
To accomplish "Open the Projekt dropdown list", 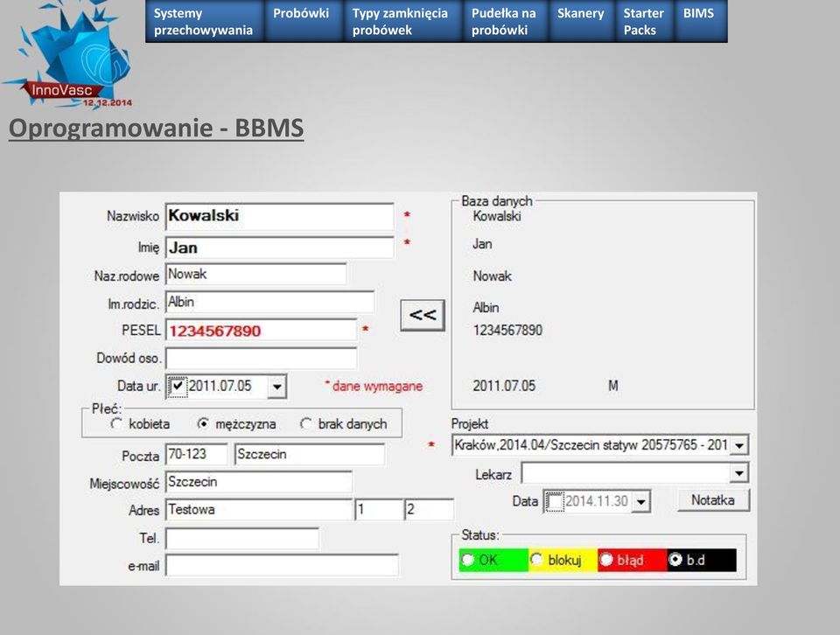I will [x=739, y=445].
